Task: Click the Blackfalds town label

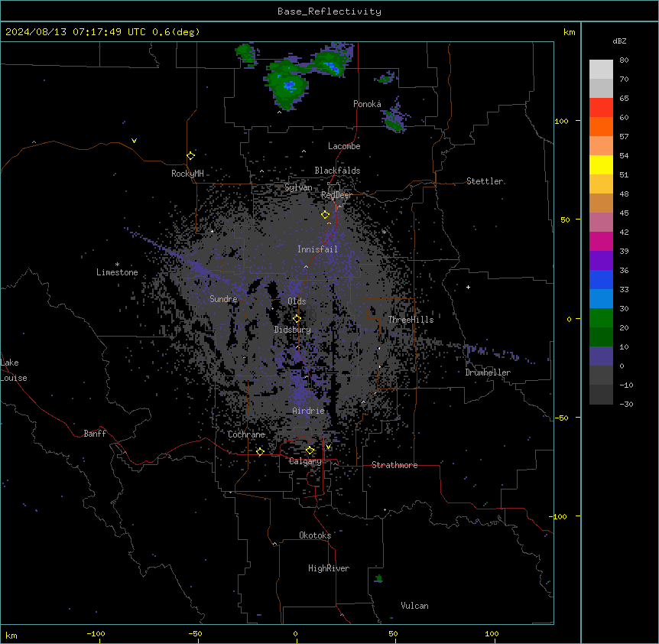Action: pos(337,171)
